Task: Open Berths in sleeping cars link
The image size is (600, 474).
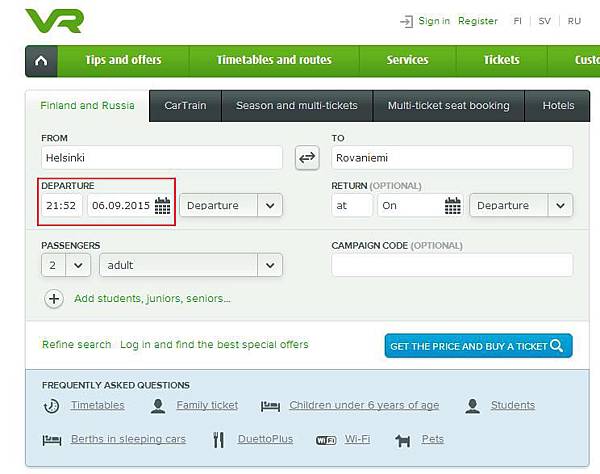Action: [x=129, y=440]
